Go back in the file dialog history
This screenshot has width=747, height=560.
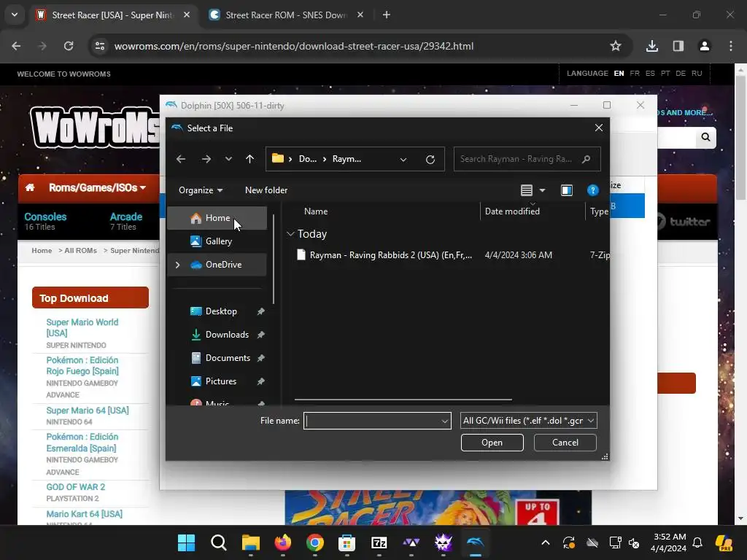click(x=181, y=159)
